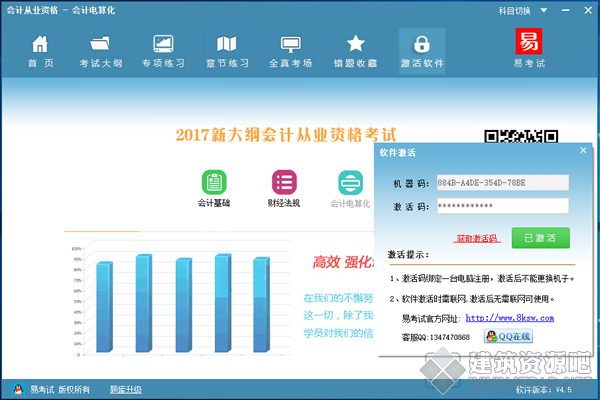Minimize the main application window
The height and width of the screenshot is (400, 600).
(566, 10)
